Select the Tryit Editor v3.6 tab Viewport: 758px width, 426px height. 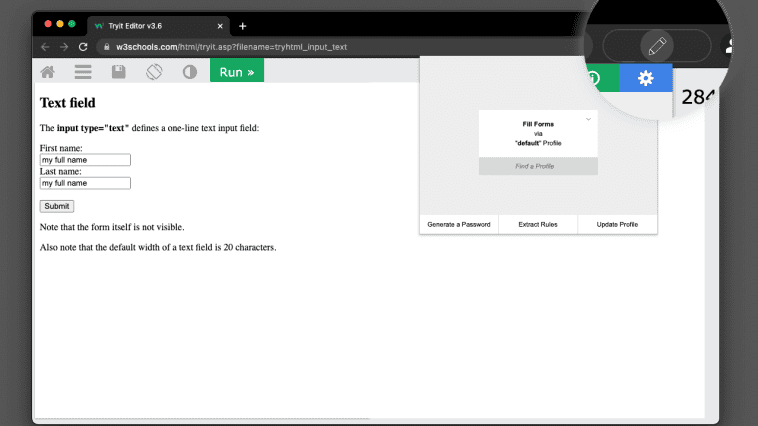coord(158,25)
